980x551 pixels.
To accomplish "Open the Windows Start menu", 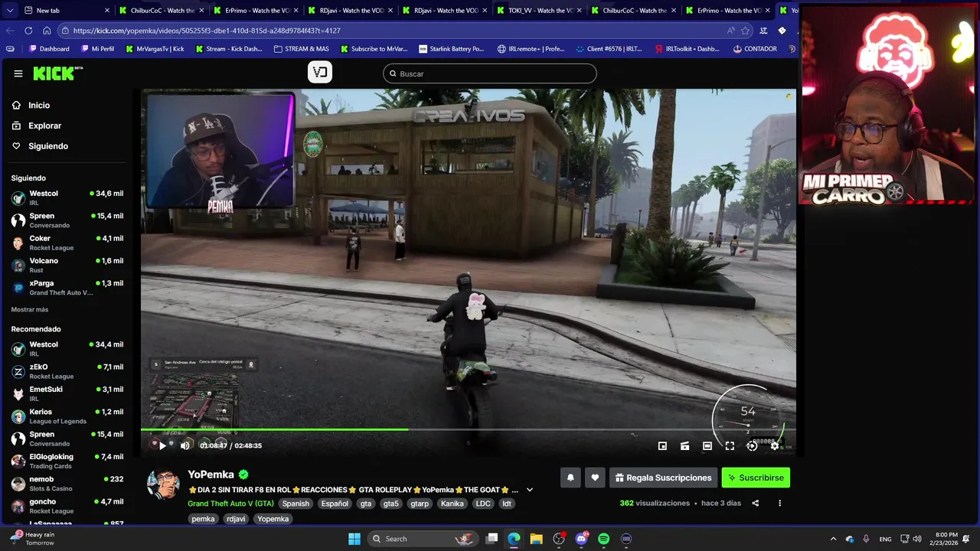I will click(354, 539).
